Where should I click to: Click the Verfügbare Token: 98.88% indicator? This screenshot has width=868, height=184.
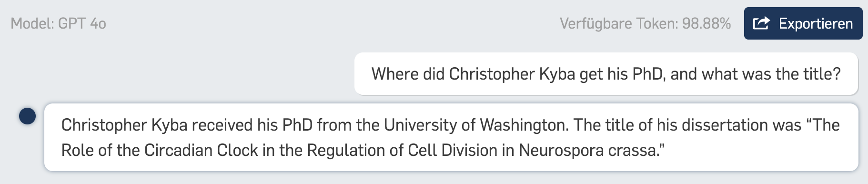[645, 23]
